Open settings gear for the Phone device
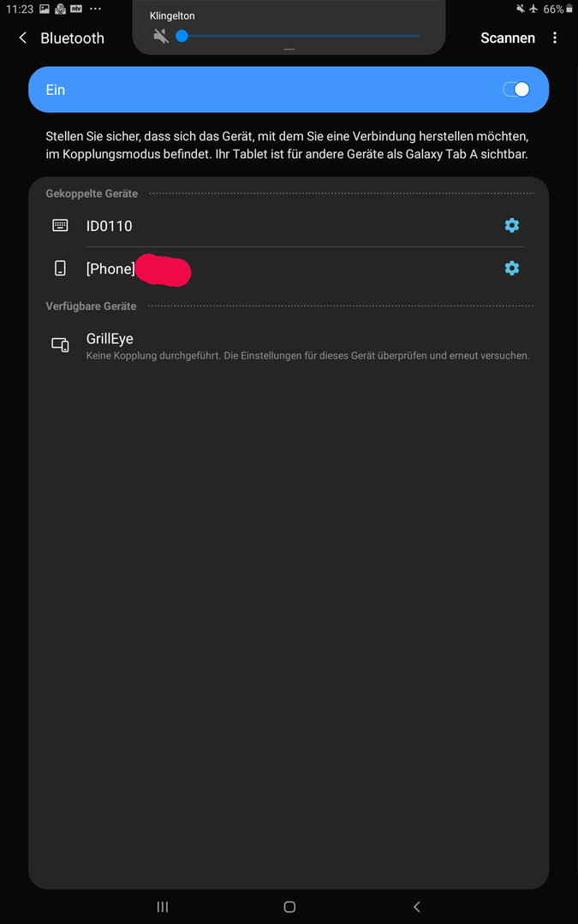The height and width of the screenshot is (924, 578). point(512,268)
